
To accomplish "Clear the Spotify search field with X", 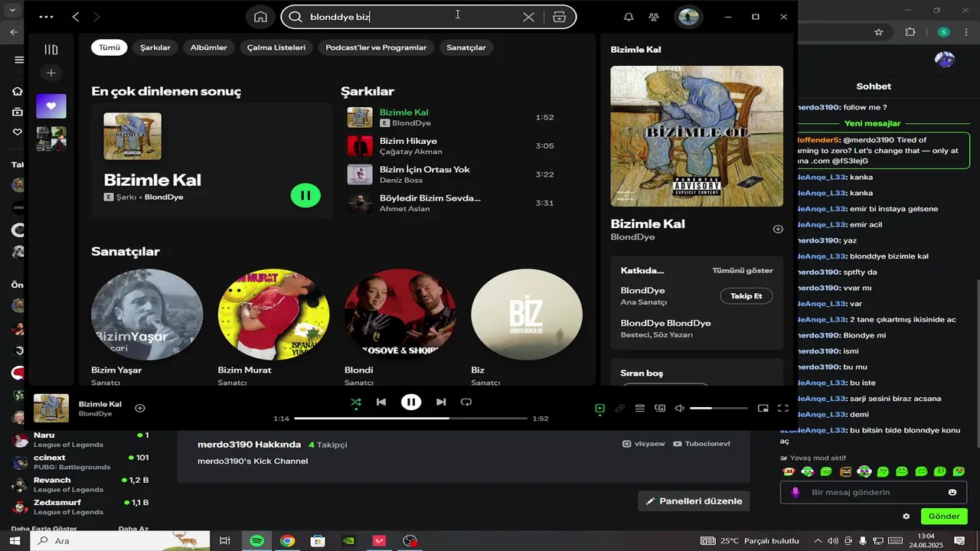I will 528,17.
